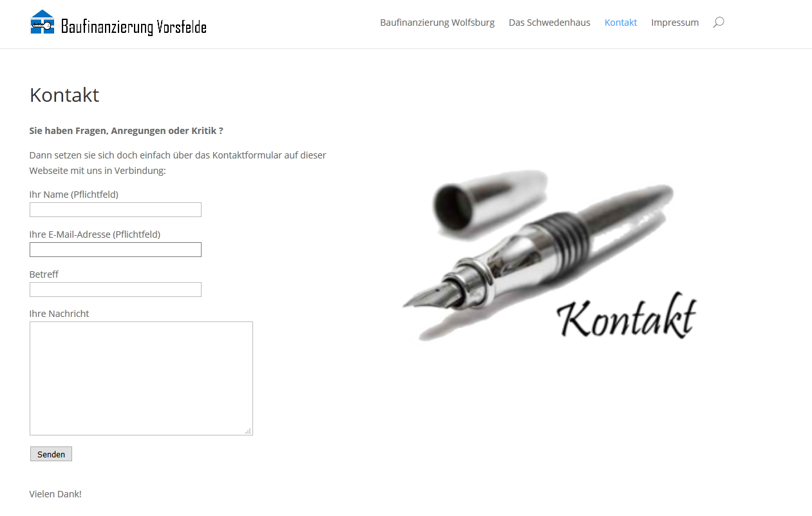
Task: Click the large Kontakt page heading
Action: tap(64, 95)
